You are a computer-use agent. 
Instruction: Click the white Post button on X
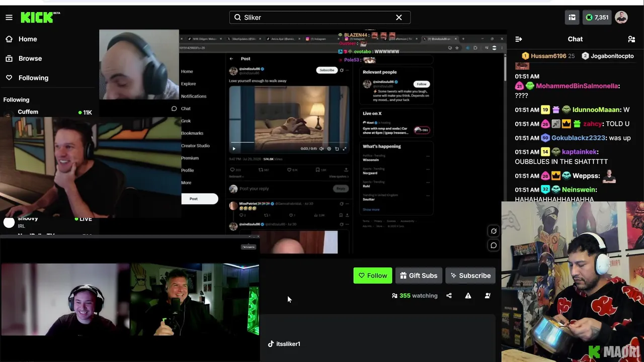(200, 199)
